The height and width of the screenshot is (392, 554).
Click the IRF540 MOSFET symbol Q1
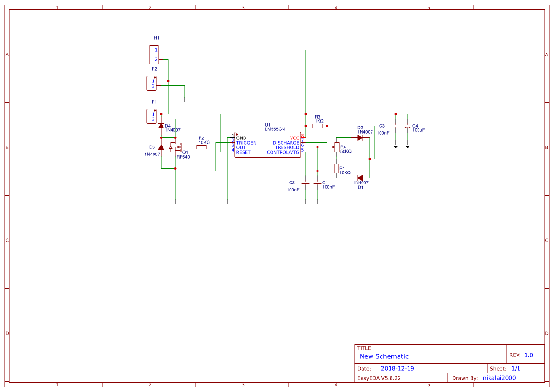coord(176,148)
